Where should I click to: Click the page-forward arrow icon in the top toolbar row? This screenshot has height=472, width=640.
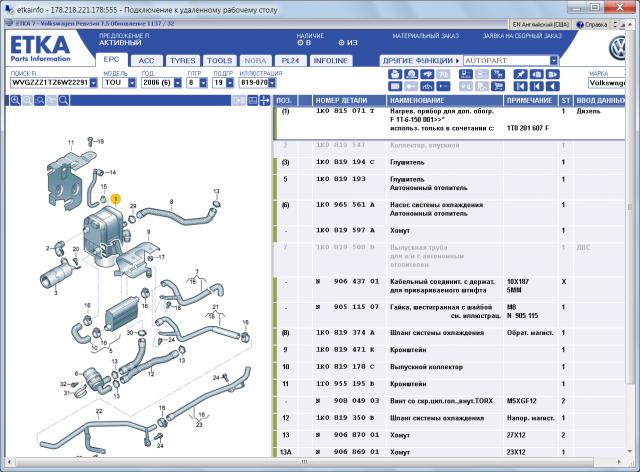552,74
